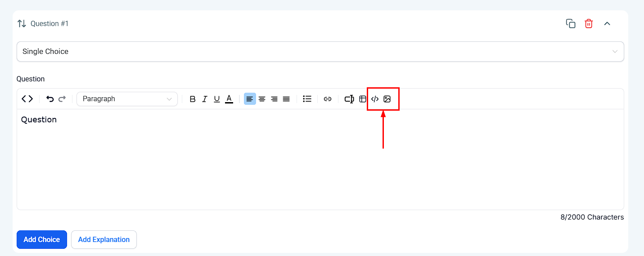Insert a table
Screen dimensions: 644x256
point(363,99)
